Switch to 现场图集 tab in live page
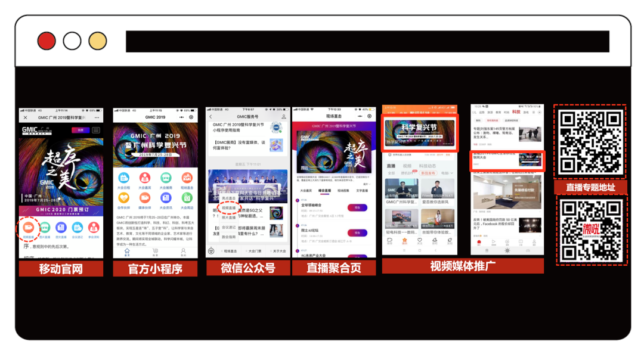 pyautogui.click(x=343, y=191)
